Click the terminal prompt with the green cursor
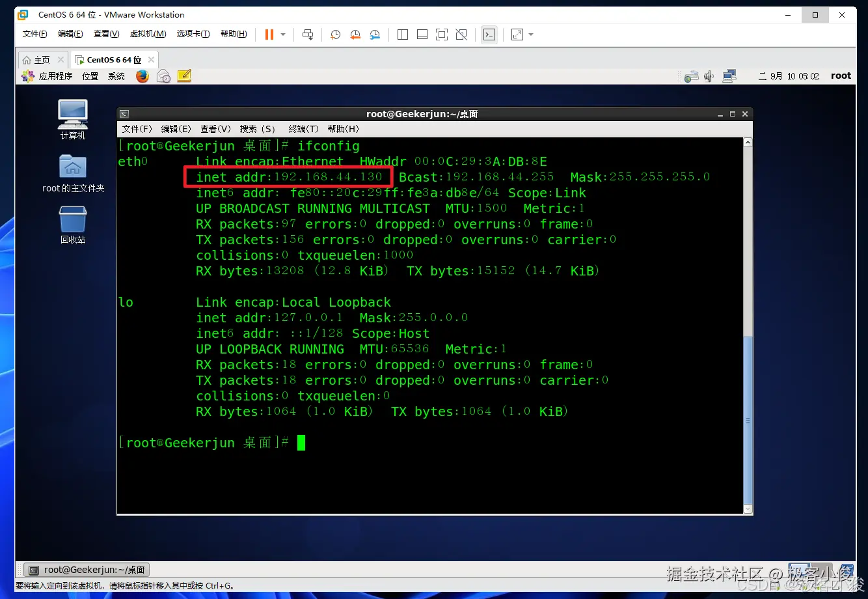Screen dimensions: 868x599 tap(211, 443)
